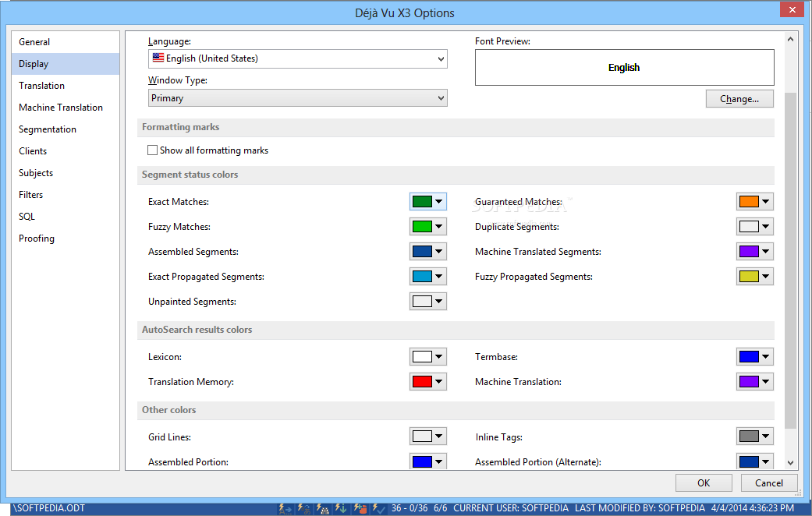
Task: Click the \SOFTPEDIA.ODT file name in status bar
Action: [49, 508]
